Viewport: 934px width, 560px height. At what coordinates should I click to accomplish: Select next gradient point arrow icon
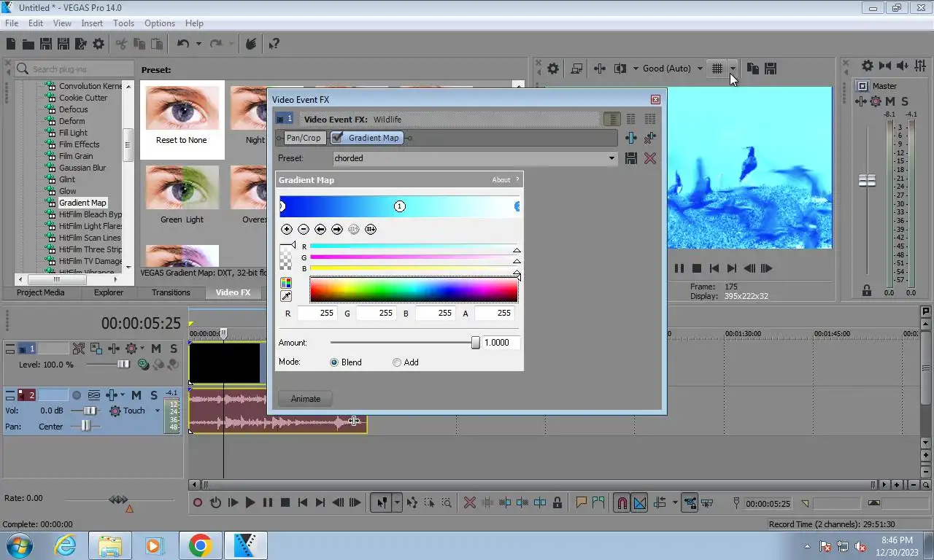337,229
